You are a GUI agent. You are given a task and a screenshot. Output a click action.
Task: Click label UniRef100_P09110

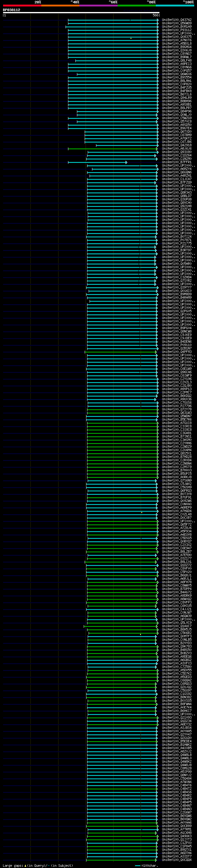pos(177,345)
